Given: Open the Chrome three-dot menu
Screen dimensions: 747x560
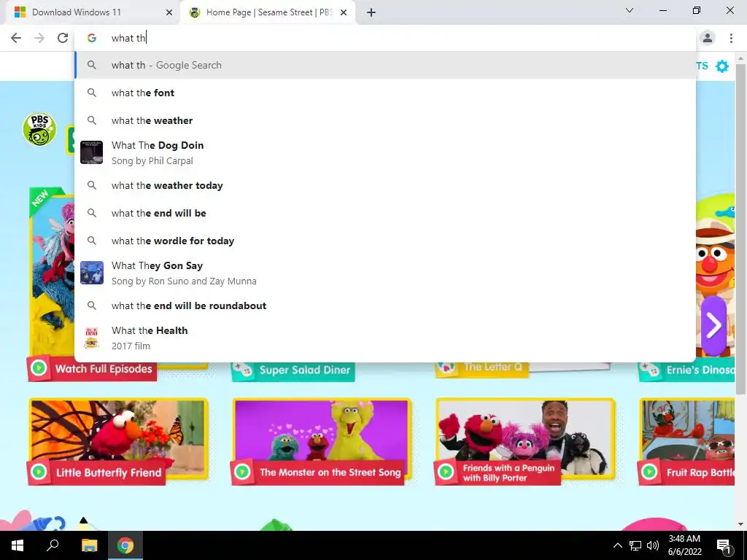Looking at the screenshot, I should (x=731, y=38).
